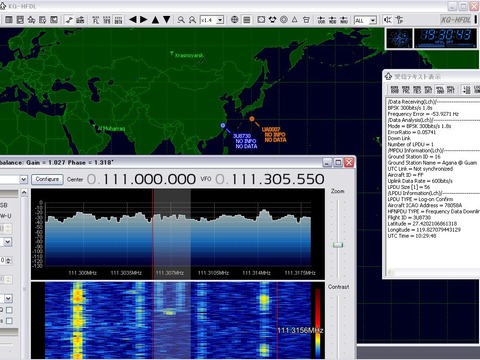Image resolution: width=480 pixels, height=360 pixels.
Task: Click the Center frequency 0.111.000.000 display
Action: tap(141, 179)
